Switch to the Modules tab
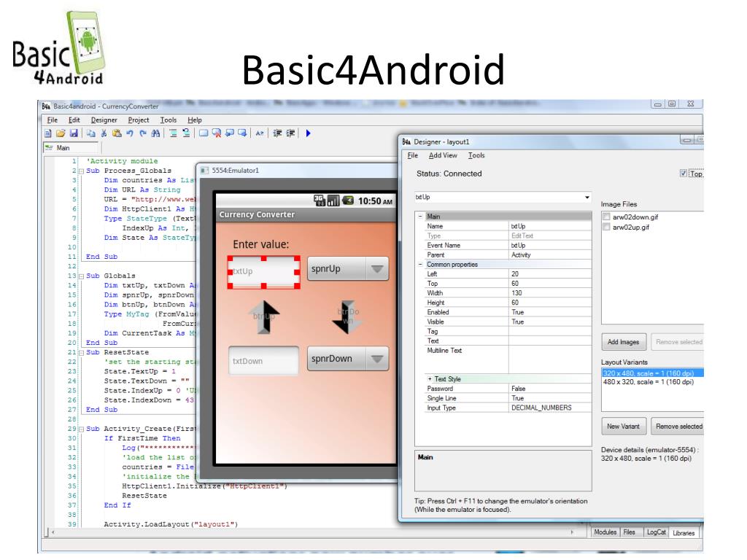Image resolution: width=747 pixels, height=560 pixels. click(605, 532)
